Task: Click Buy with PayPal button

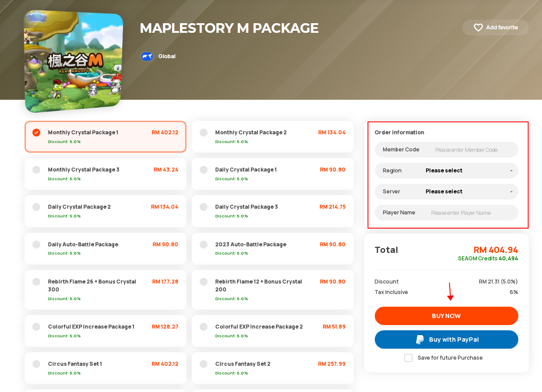Action: coord(447,339)
